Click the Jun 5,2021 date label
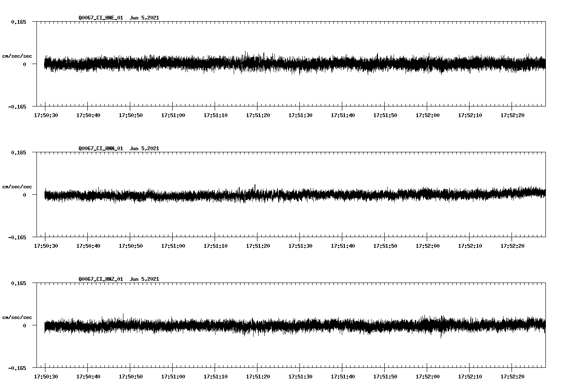 pos(145,17)
